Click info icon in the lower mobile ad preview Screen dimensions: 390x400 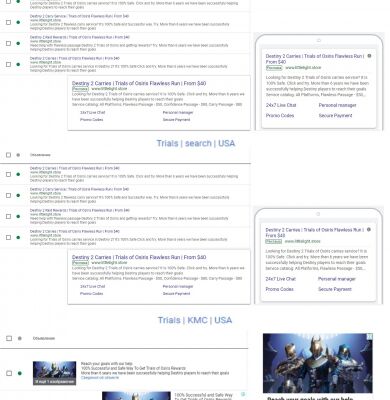coord(369,230)
